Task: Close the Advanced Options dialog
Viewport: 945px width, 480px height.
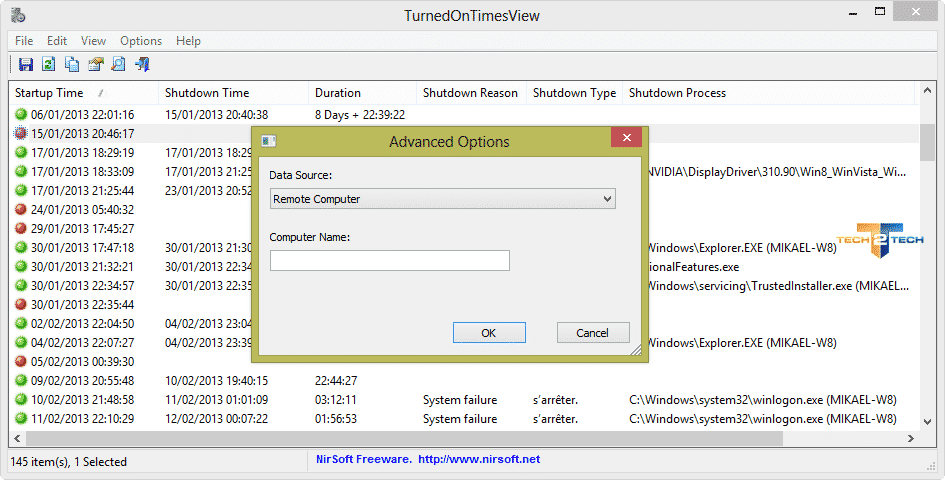Action: pos(626,137)
